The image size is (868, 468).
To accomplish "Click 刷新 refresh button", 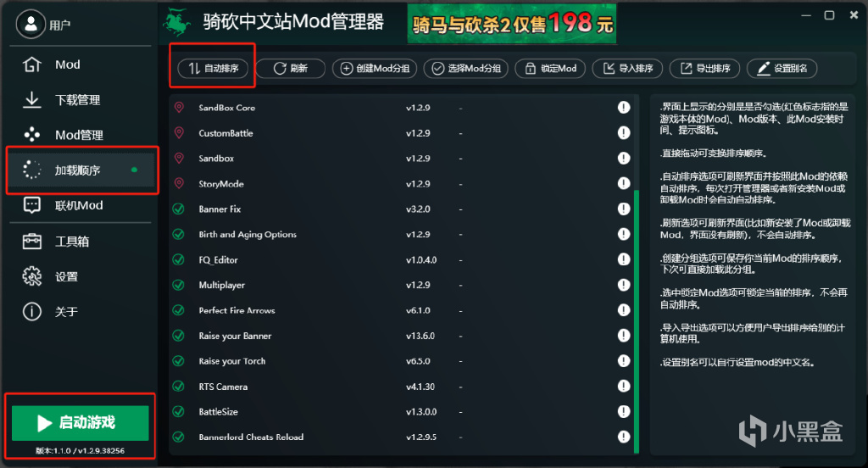I will (x=290, y=68).
